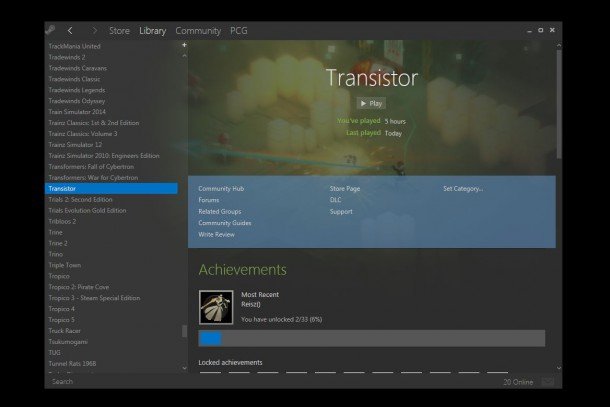The height and width of the screenshot is (407, 610).
Task: Select Tunnel Rats 1968 in the list
Action: pos(72,364)
